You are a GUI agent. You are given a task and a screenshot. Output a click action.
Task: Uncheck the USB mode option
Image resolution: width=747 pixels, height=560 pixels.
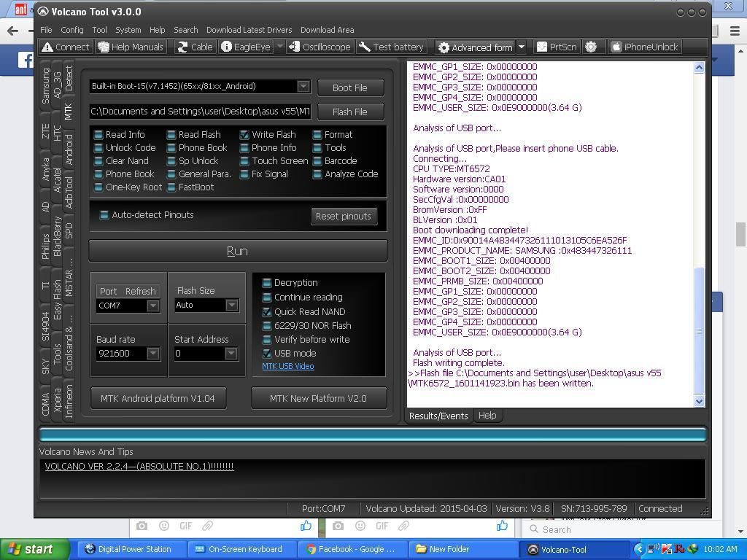coord(267,354)
